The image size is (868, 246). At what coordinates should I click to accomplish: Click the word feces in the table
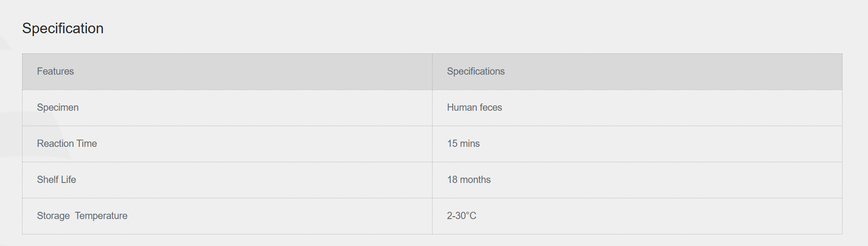[x=491, y=107]
